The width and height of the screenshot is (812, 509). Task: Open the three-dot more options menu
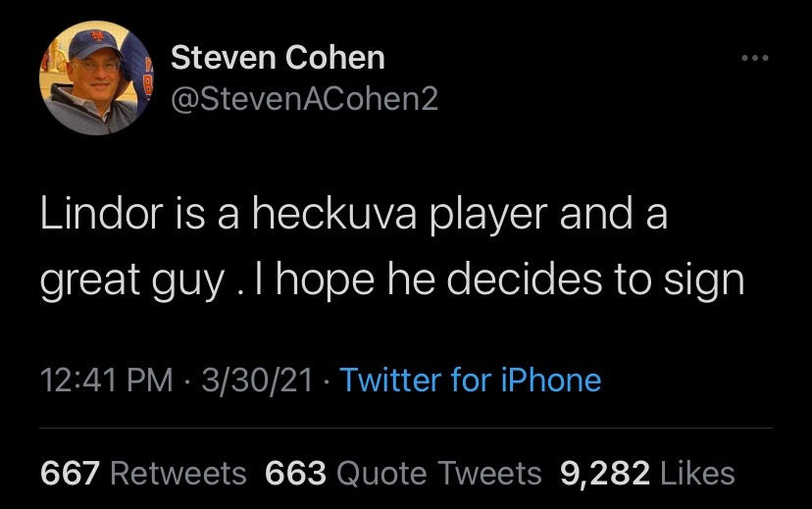pos(754,58)
